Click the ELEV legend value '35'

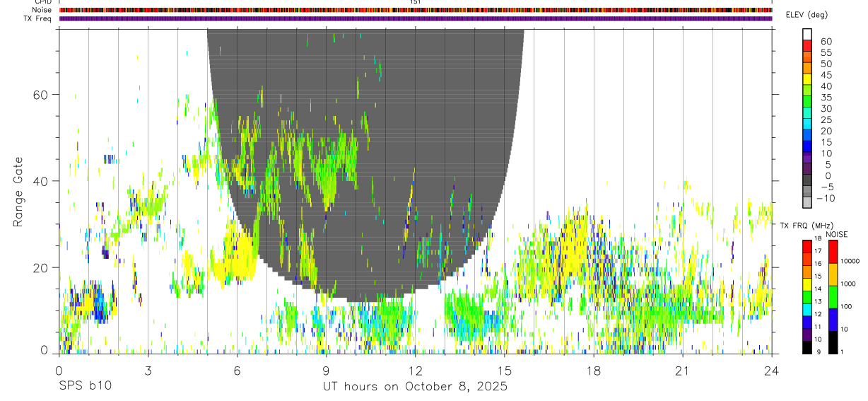coord(826,98)
